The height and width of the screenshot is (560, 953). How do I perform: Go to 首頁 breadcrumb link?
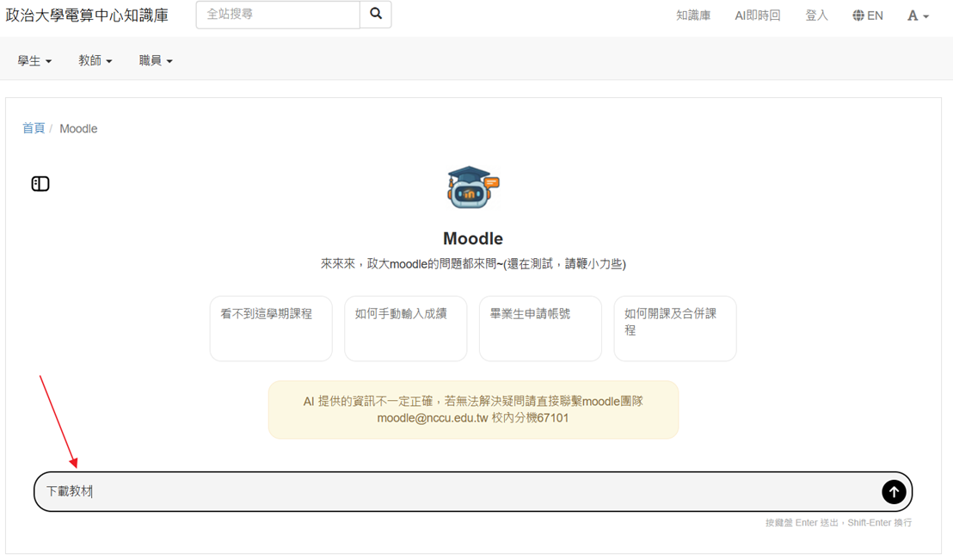pyautogui.click(x=34, y=128)
